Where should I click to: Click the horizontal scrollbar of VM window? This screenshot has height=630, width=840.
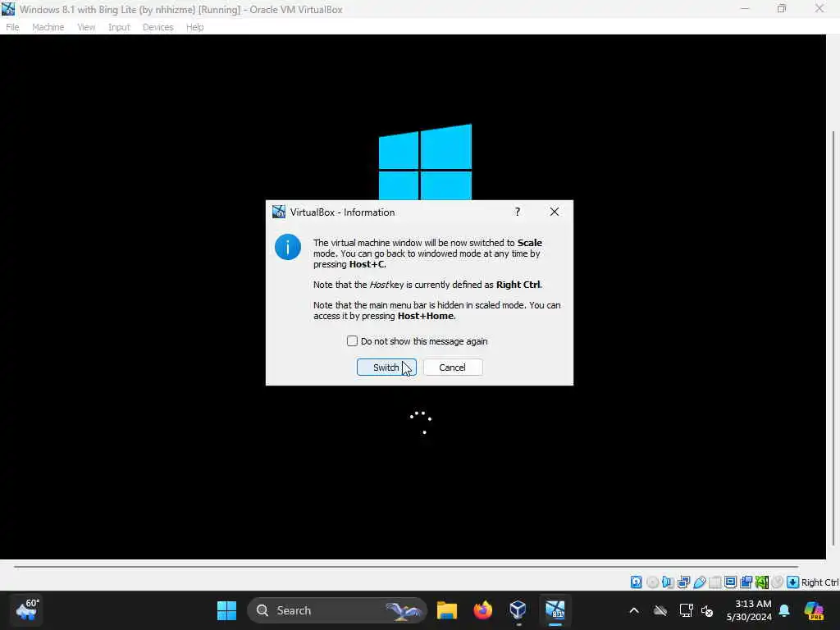pyautogui.click(x=406, y=566)
